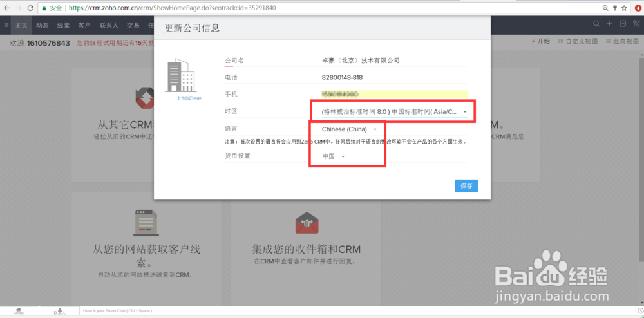Click the plus create-new icon

(609, 24)
